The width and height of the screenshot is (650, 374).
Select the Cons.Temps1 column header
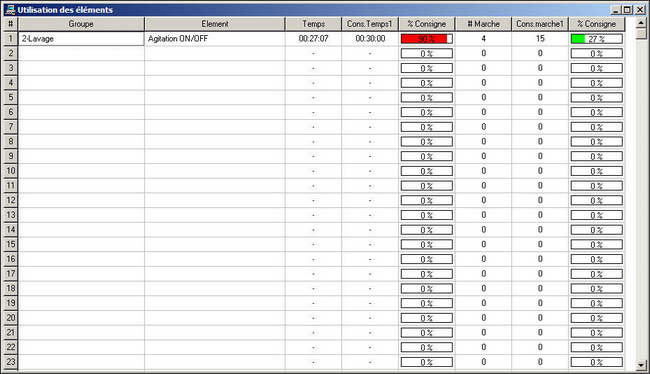click(x=370, y=24)
